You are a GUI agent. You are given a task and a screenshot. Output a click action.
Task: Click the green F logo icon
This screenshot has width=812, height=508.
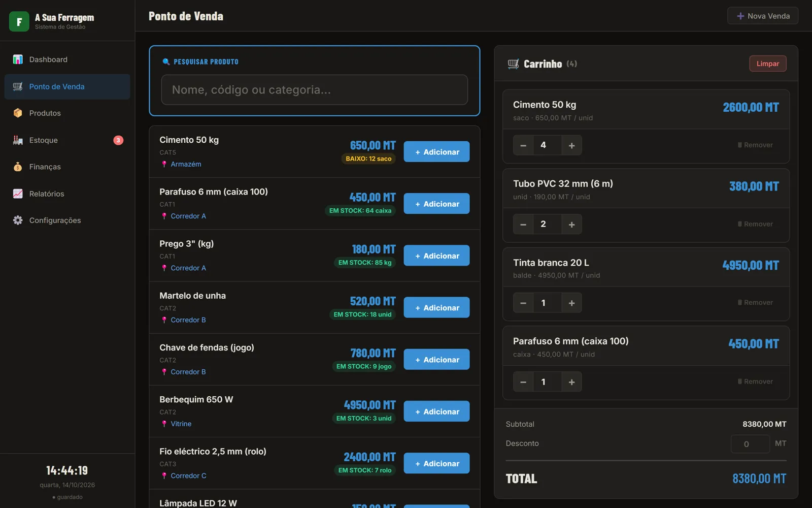(19, 22)
